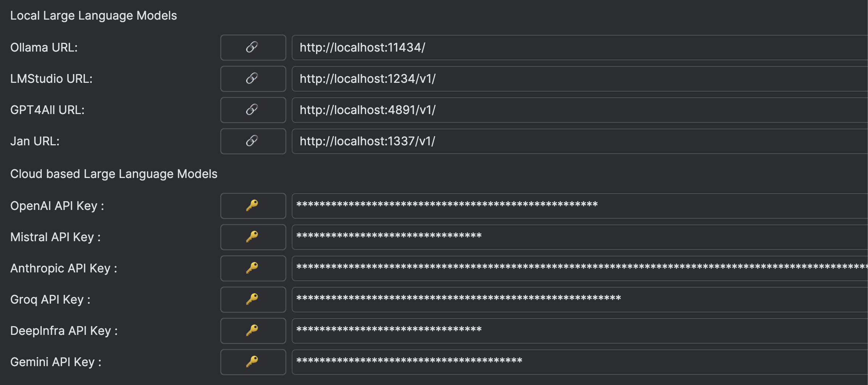Click the link icon beside Jan URL

[253, 141]
